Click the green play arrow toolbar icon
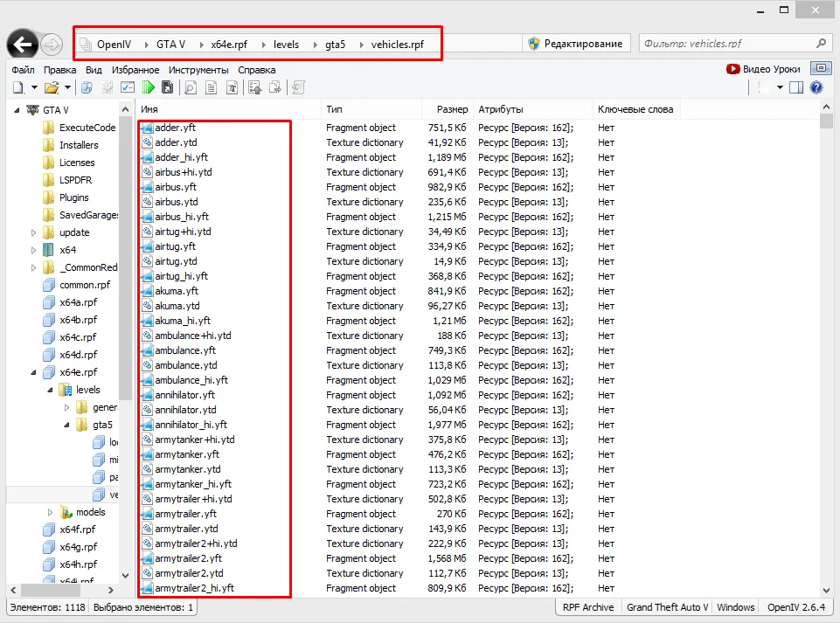 [148, 87]
